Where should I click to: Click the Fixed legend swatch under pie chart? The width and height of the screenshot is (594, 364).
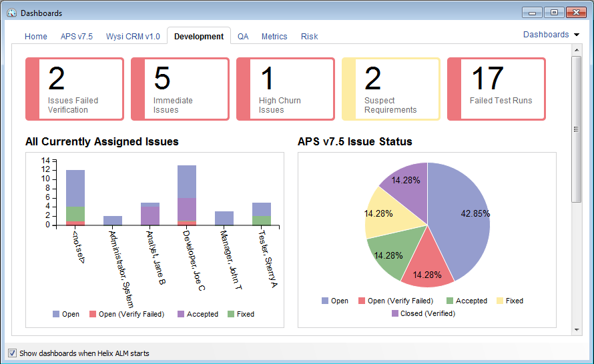498,301
